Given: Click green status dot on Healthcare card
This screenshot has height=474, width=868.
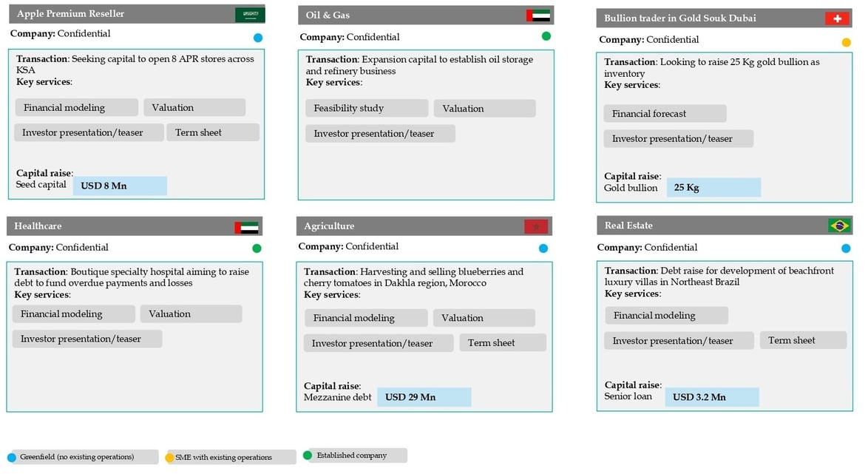Looking at the screenshot, I should click(257, 248).
